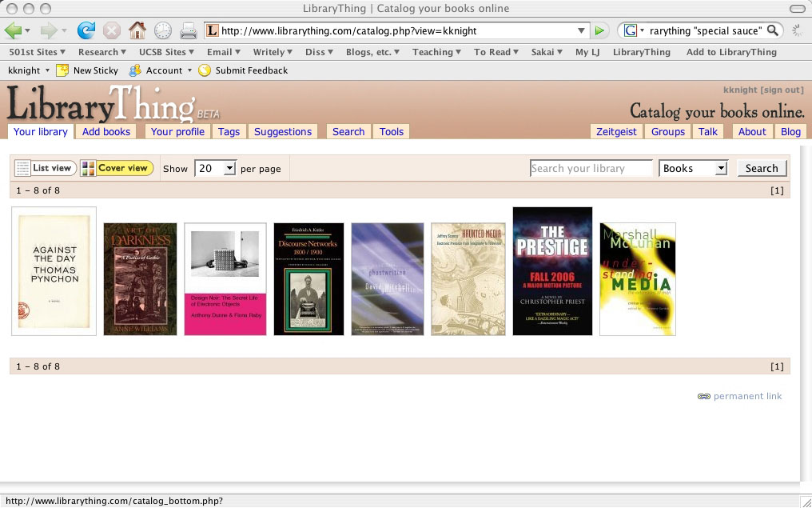
Task: Switch to the Suggestions tab
Action: 283,132
